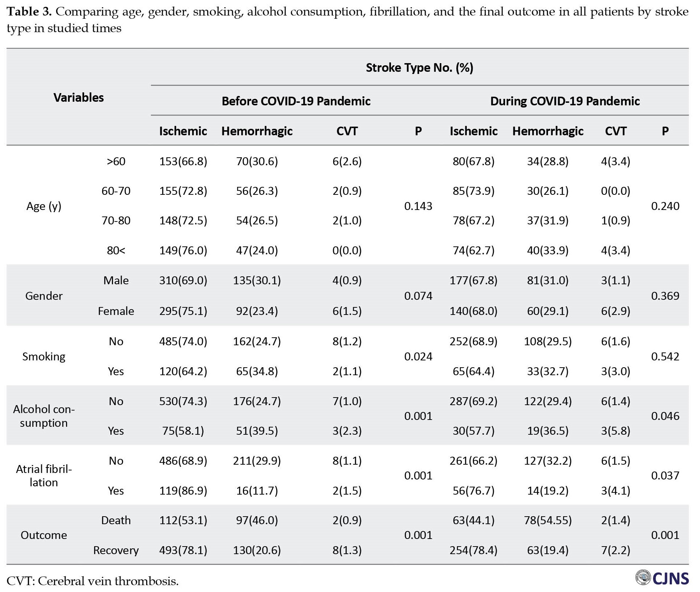Click the Before COVID-19 Pandemic heading
This screenshot has width=700, height=592.
(296, 101)
